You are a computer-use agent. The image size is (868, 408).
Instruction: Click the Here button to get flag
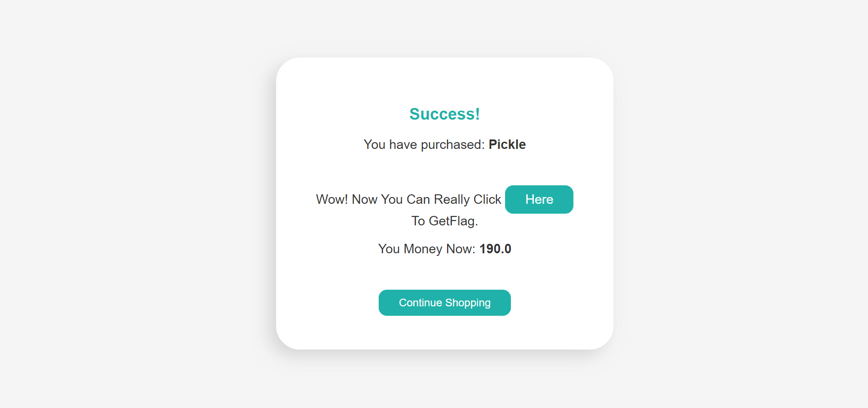coord(539,199)
